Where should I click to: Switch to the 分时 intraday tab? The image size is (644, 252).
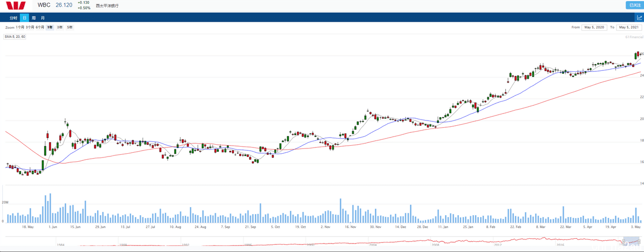[x=13, y=18]
